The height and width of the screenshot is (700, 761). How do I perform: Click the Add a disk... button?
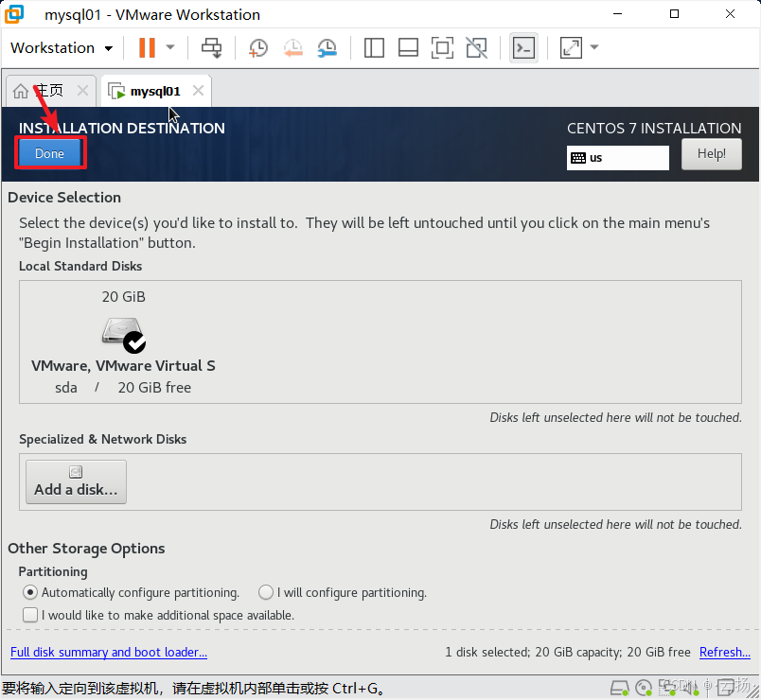pos(77,481)
